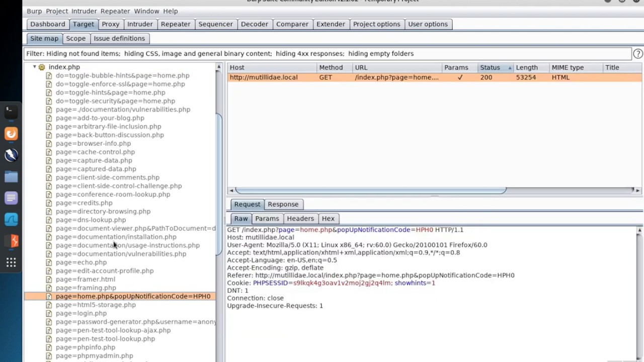Screen dimensions: 644x362
Task: Switch to the Decoder tab
Action: click(x=255, y=24)
